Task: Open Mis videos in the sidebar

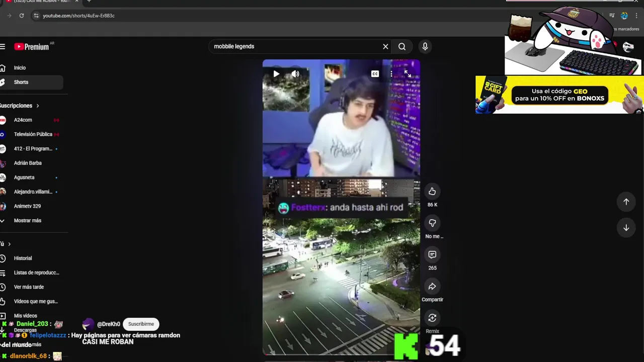Action: pos(25,316)
